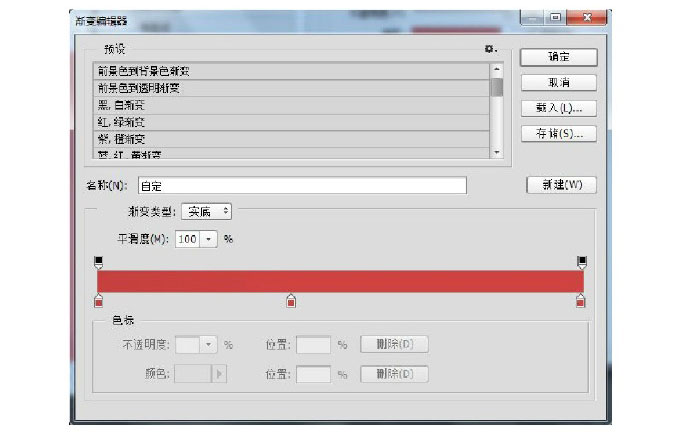This screenshot has width=690, height=444.
Task: Click the 平滑度 value field showing 100
Action: (x=188, y=239)
